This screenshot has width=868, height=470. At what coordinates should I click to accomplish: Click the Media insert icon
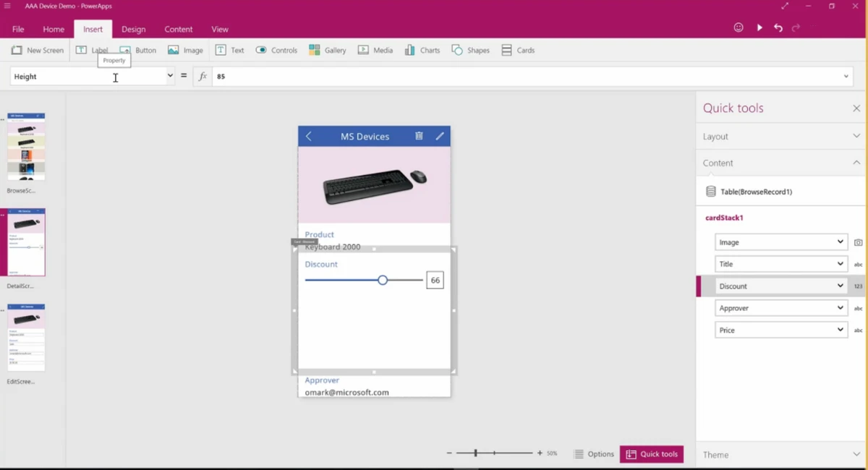[375, 50]
